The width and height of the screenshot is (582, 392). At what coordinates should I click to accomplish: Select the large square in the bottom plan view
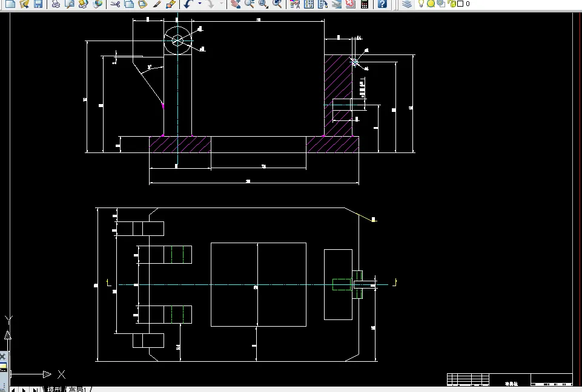pyautogui.click(x=259, y=284)
